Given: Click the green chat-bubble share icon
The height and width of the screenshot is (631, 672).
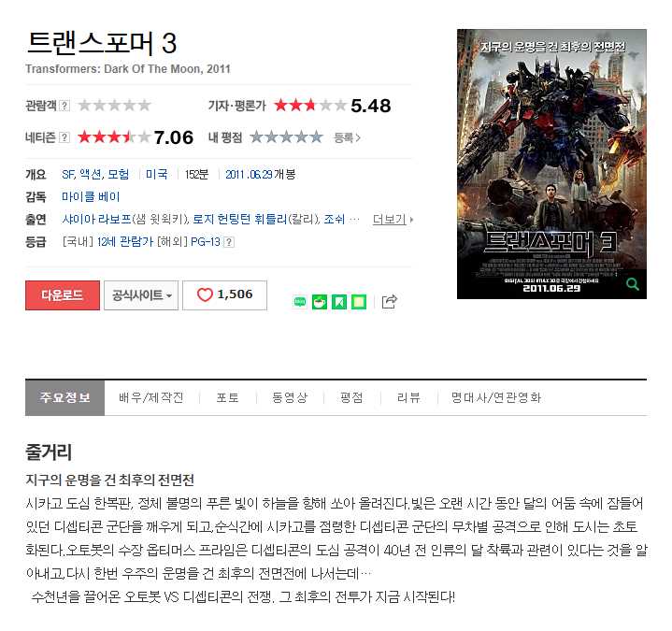Looking at the screenshot, I should 300,302.
